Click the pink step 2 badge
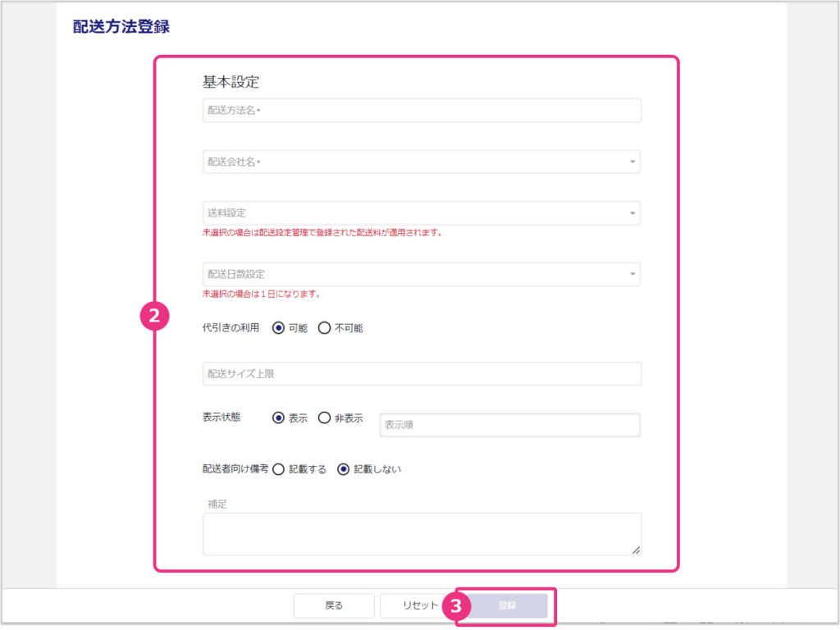Image resolution: width=840 pixels, height=630 pixels. tap(155, 317)
